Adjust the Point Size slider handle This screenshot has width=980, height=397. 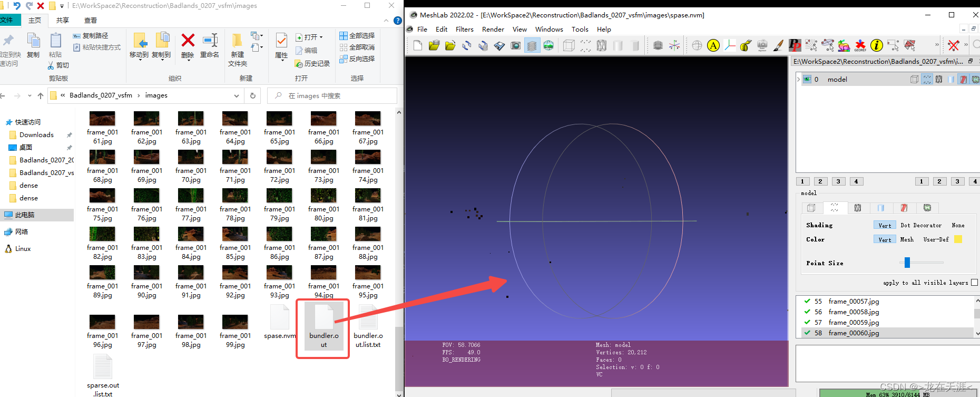pyautogui.click(x=907, y=262)
